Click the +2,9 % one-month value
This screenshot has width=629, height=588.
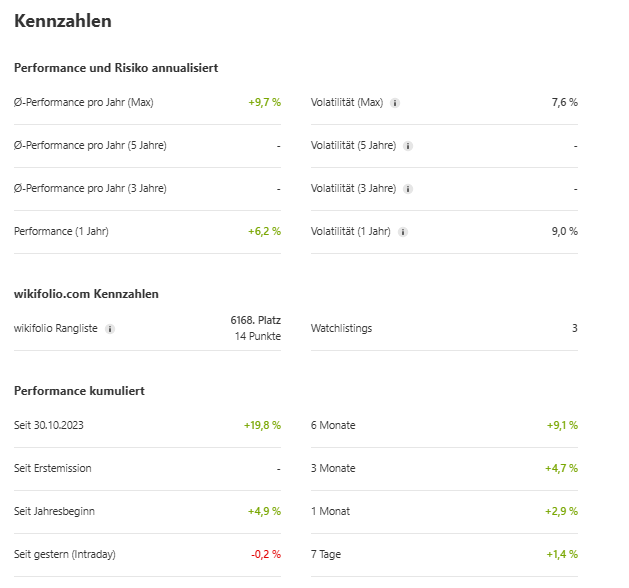561,511
